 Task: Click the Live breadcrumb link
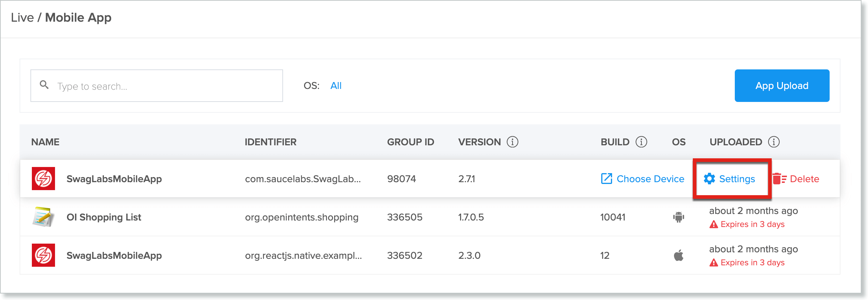click(22, 18)
